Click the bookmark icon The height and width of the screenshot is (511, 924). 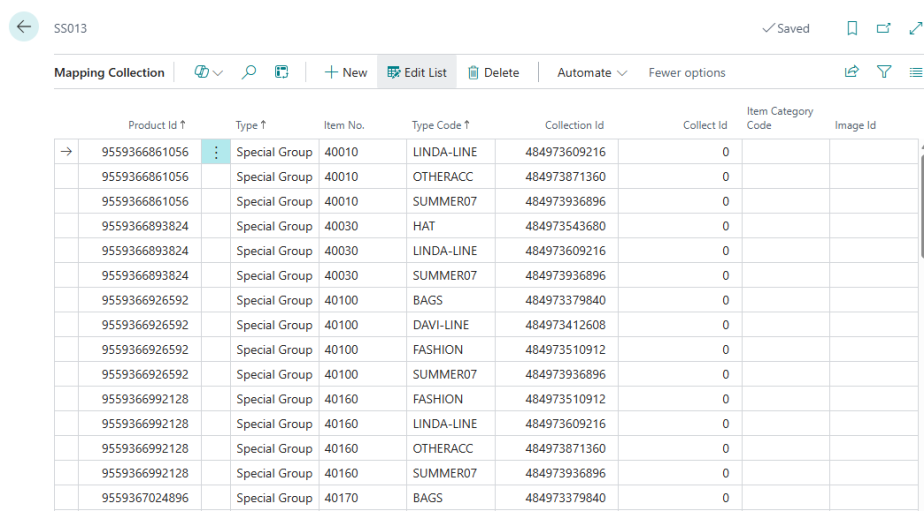[852, 28]
